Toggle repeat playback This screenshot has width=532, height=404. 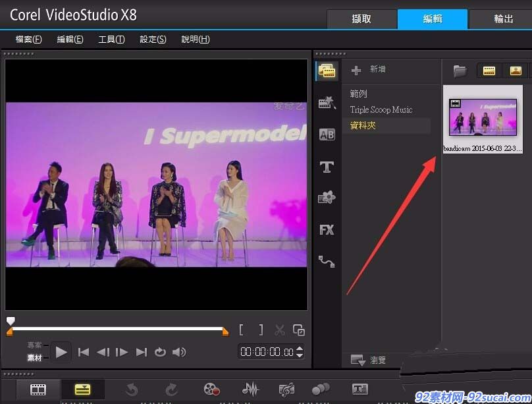pyautogui.click(x=160, y=353)
